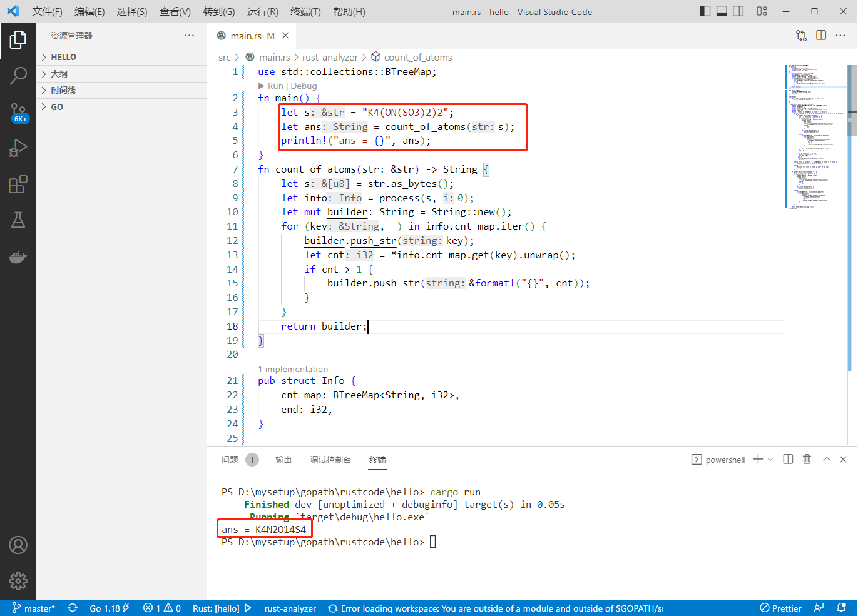858x616 pixels.
Task: Switch to the 调试控制台 tab
Action: coord(330,460)
